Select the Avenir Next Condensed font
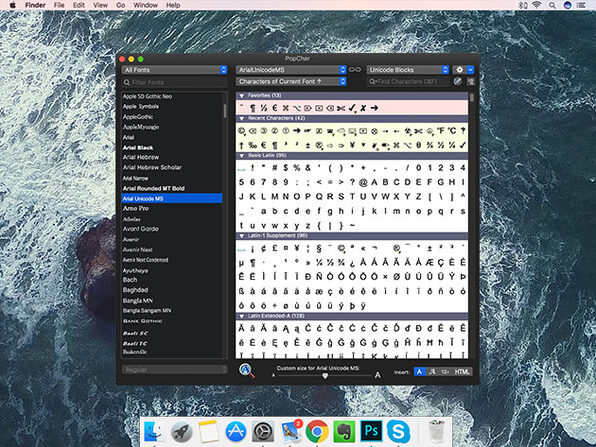The image size is (596, 447). (x=145, y=260)
